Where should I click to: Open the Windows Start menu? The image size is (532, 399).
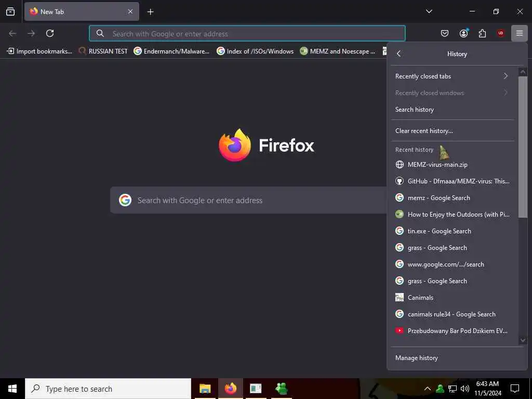(x=12, y=389)
